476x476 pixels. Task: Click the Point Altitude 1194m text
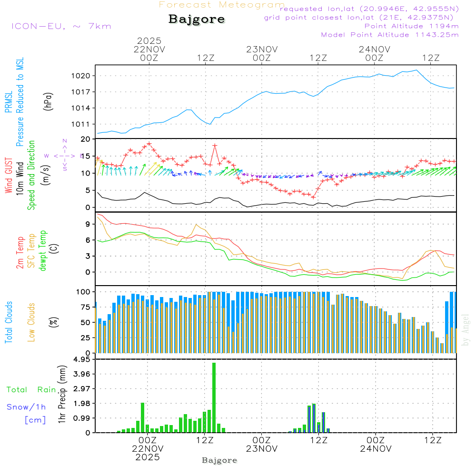(x=411, y=26)
